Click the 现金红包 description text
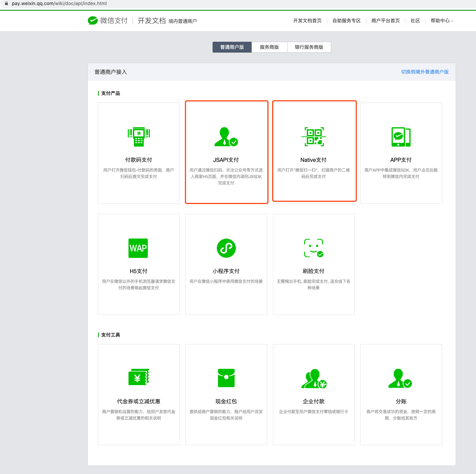The image size is (476, 474). (x=226, y=415)
